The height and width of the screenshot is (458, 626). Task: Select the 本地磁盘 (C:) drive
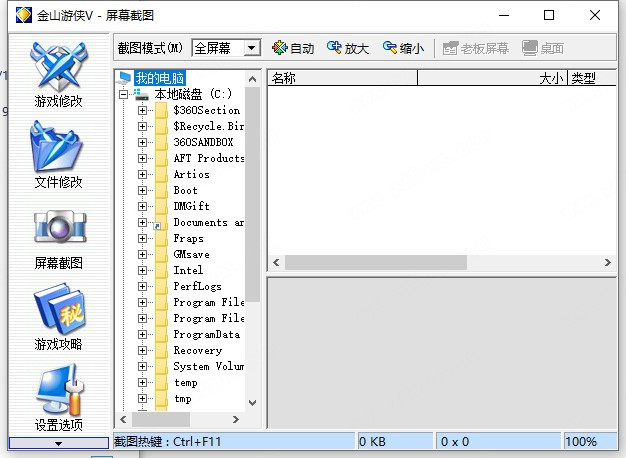tap(193, 94)
